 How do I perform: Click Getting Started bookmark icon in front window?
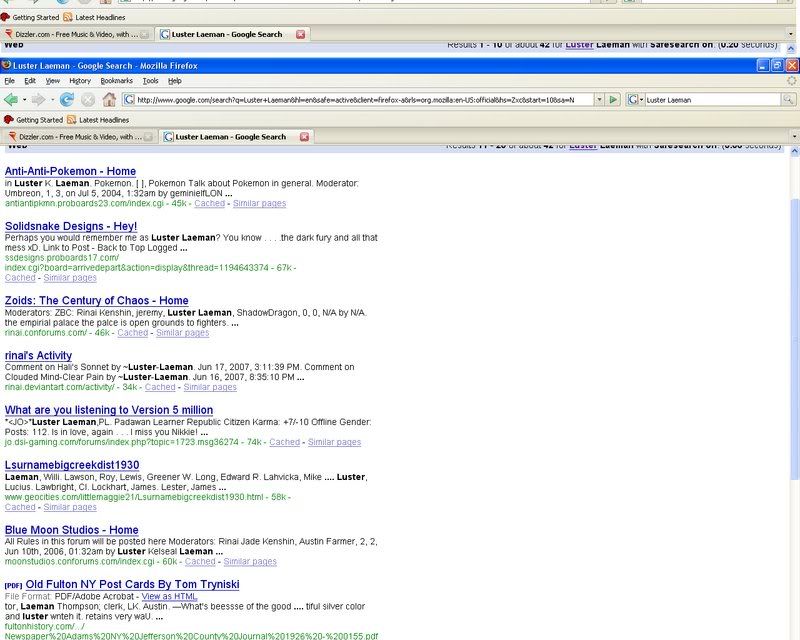[8, 120]
